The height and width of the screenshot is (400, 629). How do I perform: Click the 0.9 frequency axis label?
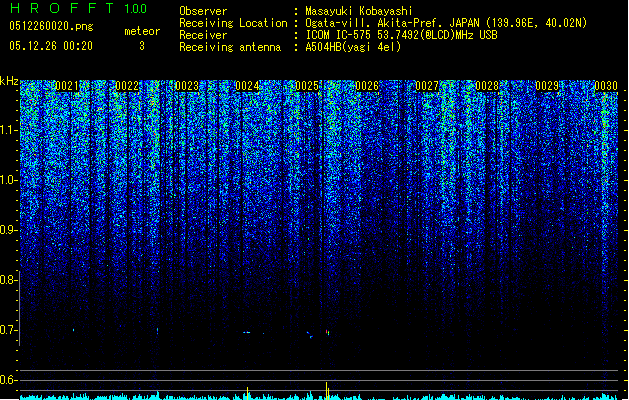[x=9, y=230]
